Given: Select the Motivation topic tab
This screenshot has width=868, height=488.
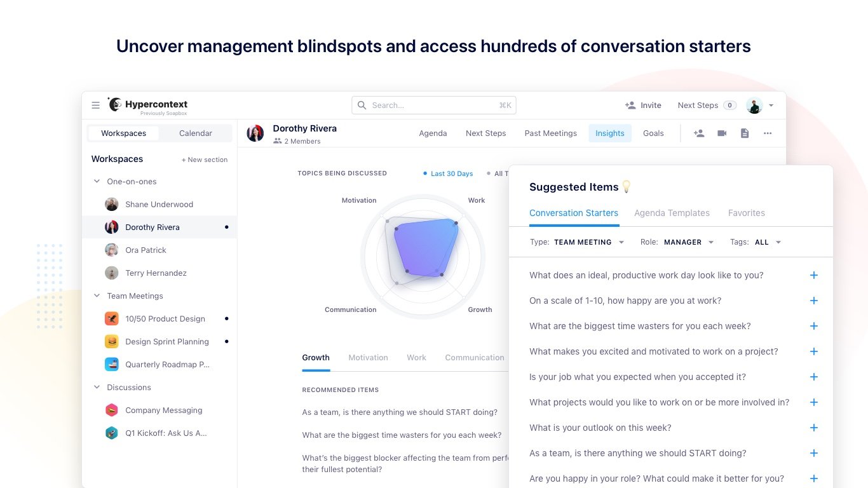Looking at the screenshot, I should click(368, 358).
